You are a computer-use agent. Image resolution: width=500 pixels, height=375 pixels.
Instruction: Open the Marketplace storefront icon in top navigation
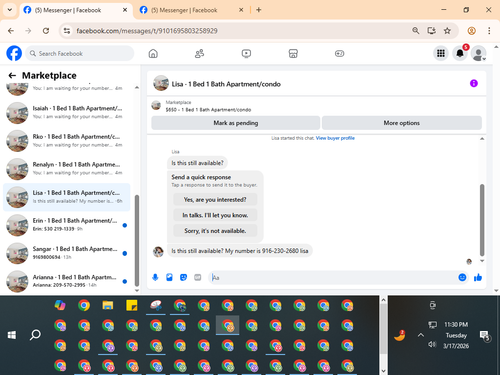(293, 53)
